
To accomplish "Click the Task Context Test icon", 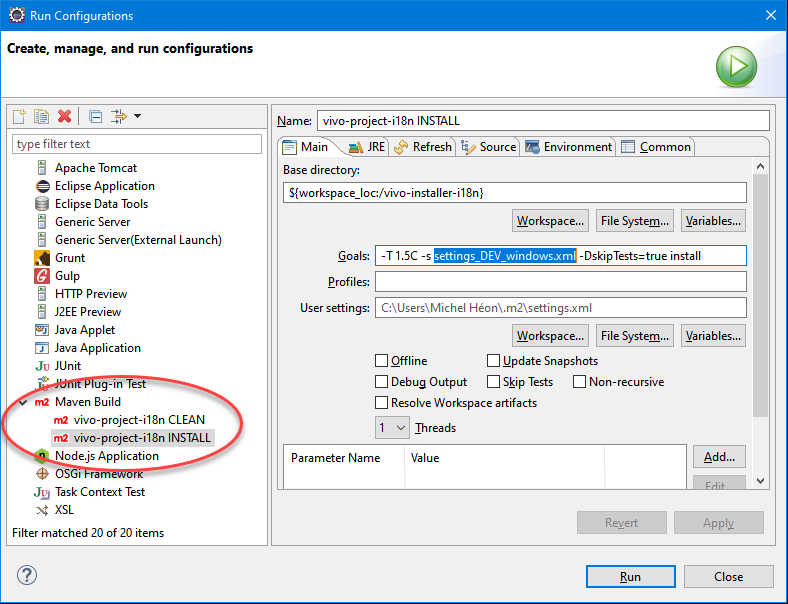I will click(x=42, y=492).
